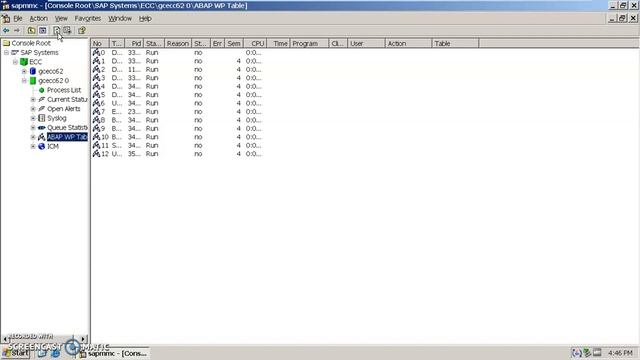The height and width of the screenshot is (360, 640).
Task: Click the Table column header
Action: (455, 43)
